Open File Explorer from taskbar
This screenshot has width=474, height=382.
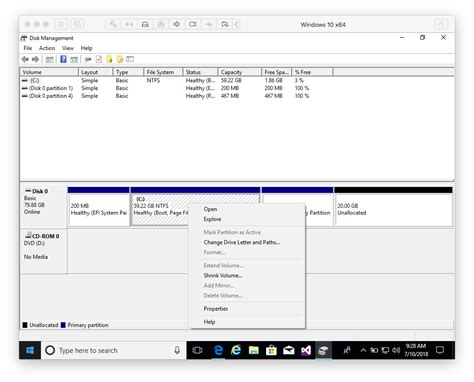[254, 350]
